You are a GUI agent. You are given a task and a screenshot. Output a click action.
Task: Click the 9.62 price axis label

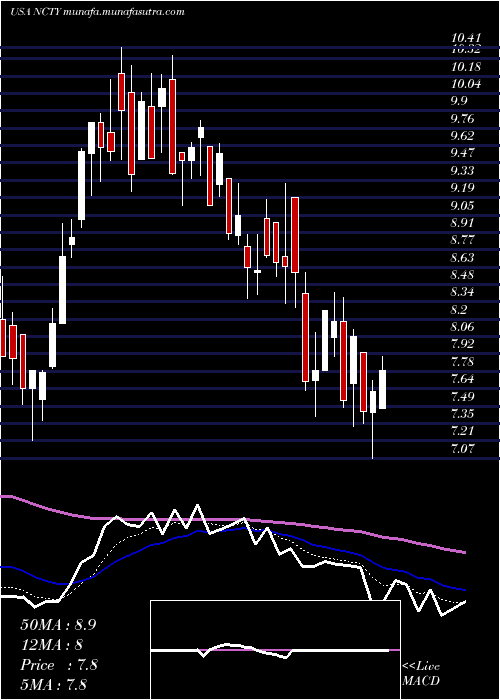(x=462, y=136)
